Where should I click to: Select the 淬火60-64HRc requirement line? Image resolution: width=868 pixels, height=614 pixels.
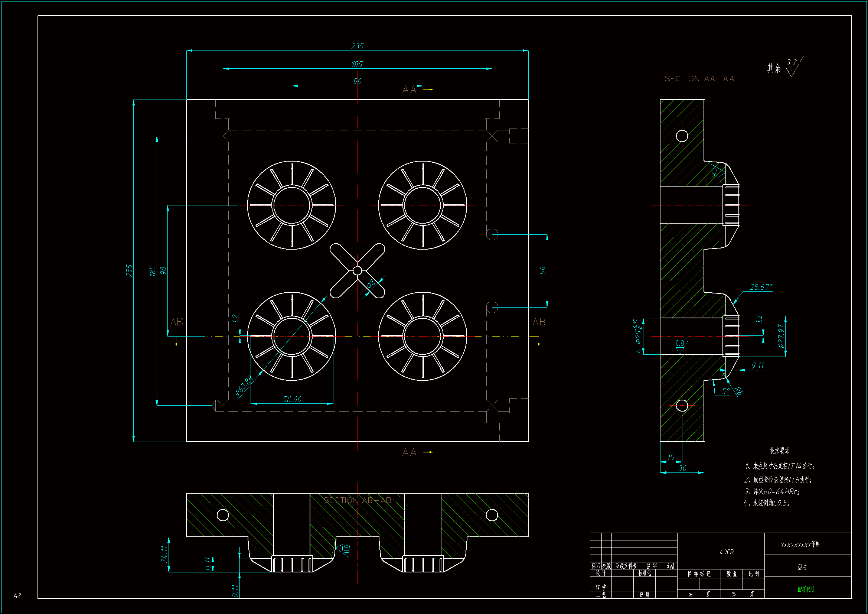point(771,491)
